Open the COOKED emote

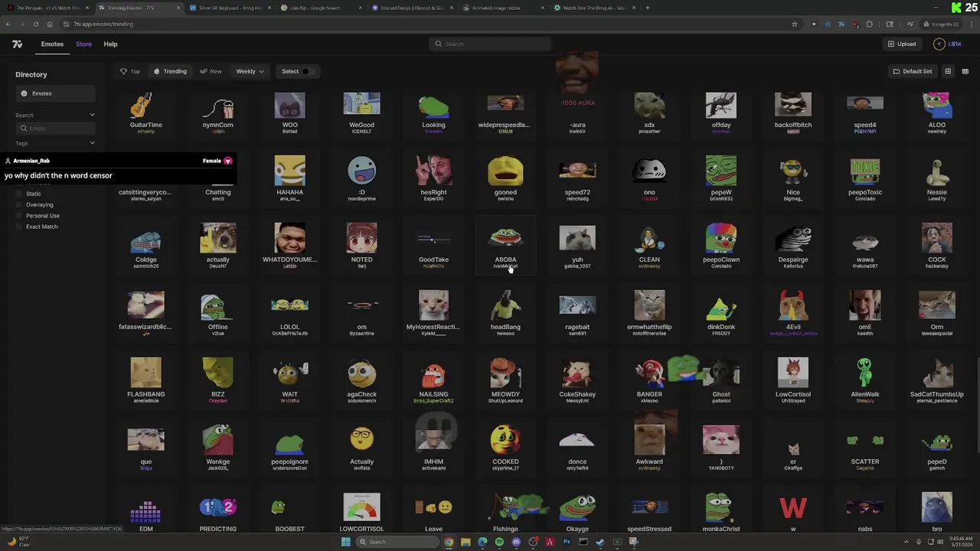tap(505, 448)
